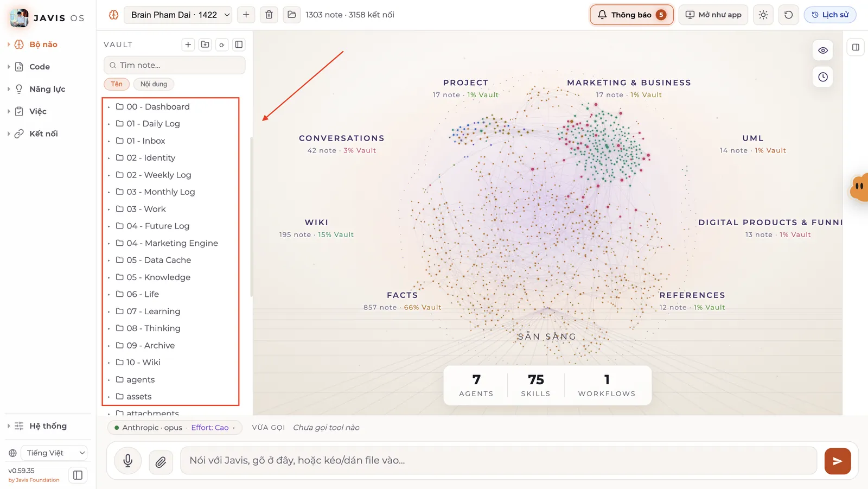Open the Tiếng Việt language dropdown

[54, 453]
